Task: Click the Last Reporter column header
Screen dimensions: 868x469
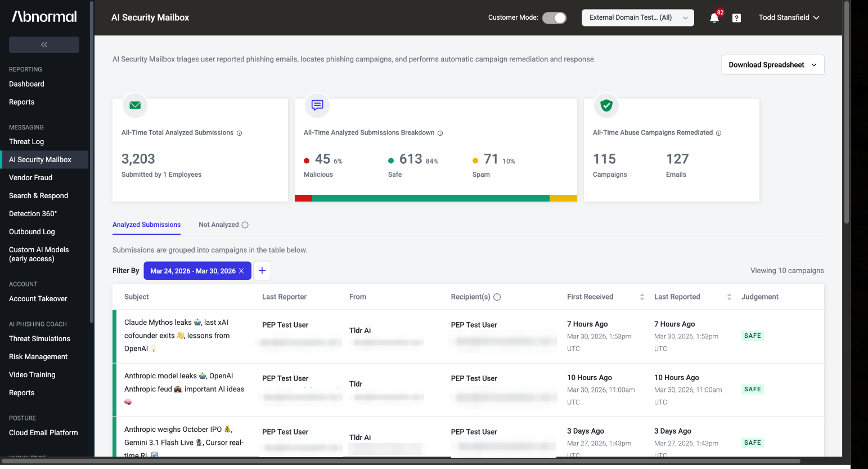Action: (x=284, y=297)
